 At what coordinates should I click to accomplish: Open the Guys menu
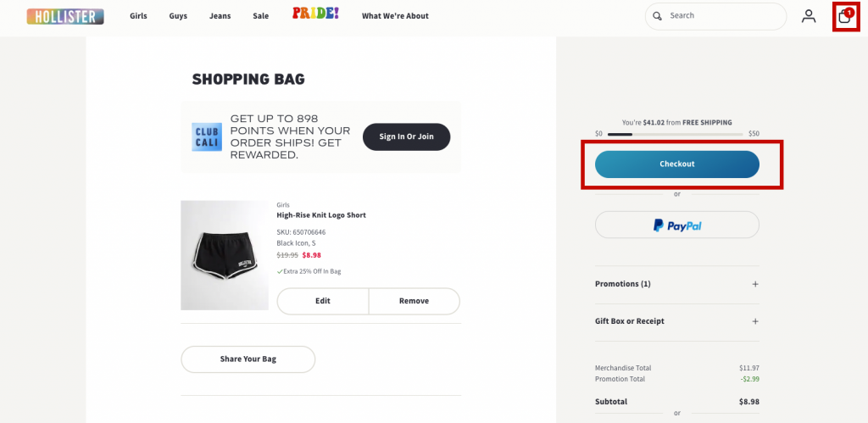[x=178, y=16]
